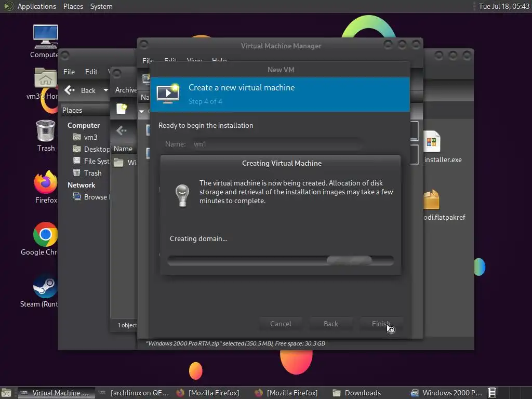The width and height of the screenshot is (532, 399).
Task: Click the workspace switcher icon in bottom panel
Action: [492, 393]
